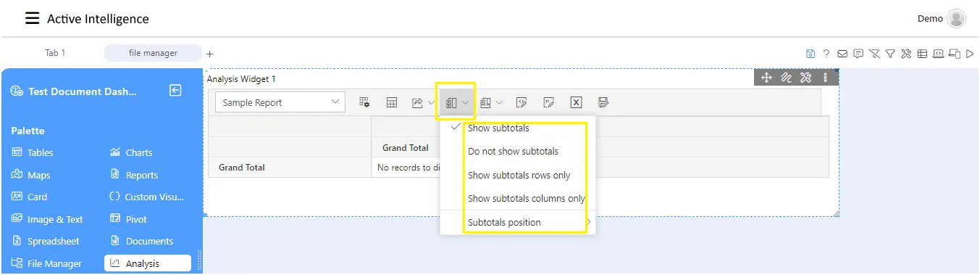This screenshot has height=275, width=980.
Task: Select Maps in the Palette
Action: click(x=31, y=175)
